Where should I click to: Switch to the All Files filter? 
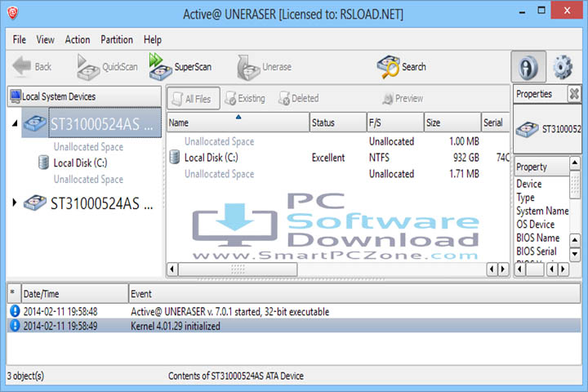click(x=193, y=99)
